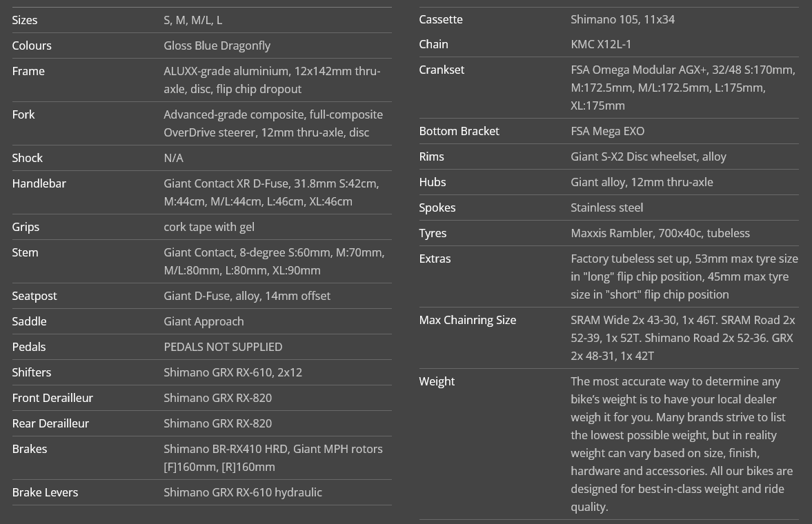Click the 'Brake Levers' label
The width and height of the screenshot is (812, 524).
pyautogui.click(x=45, y=492)
